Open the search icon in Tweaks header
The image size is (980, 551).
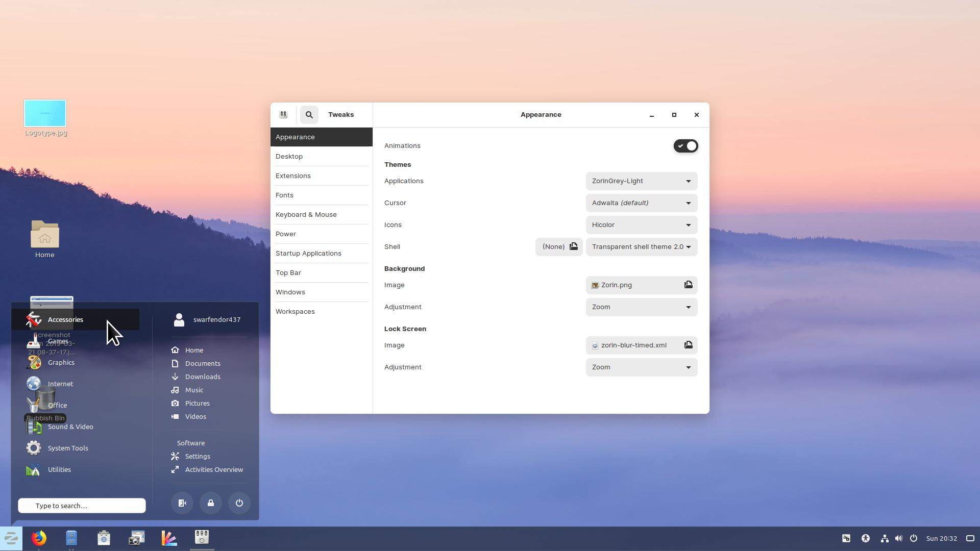pyautogui.click(x=309, y=114)
